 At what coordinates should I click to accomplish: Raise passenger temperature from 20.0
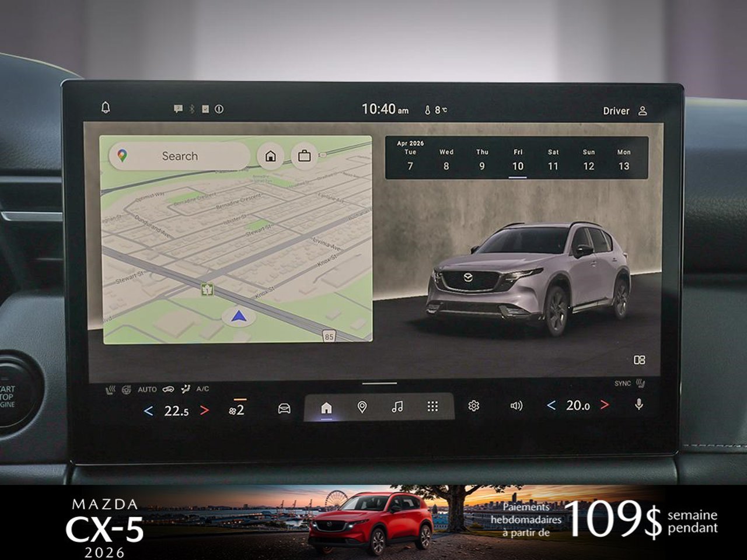click(605, 405)
